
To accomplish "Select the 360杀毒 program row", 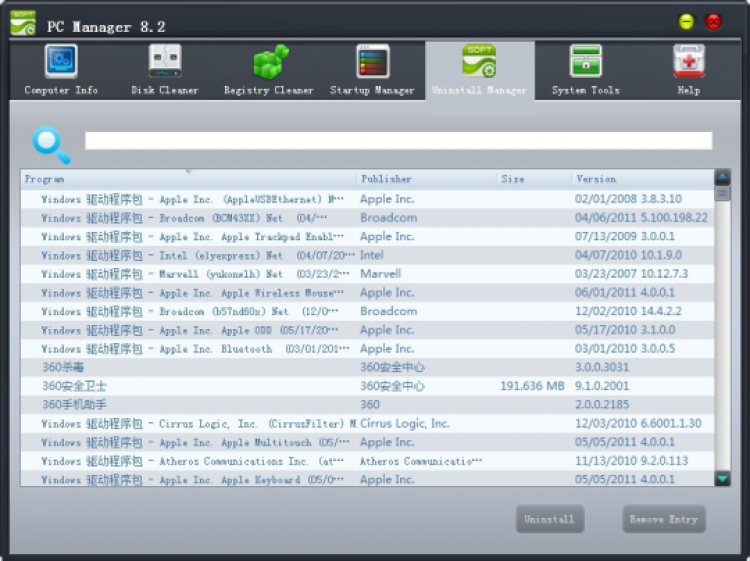I will coord(367,367).
